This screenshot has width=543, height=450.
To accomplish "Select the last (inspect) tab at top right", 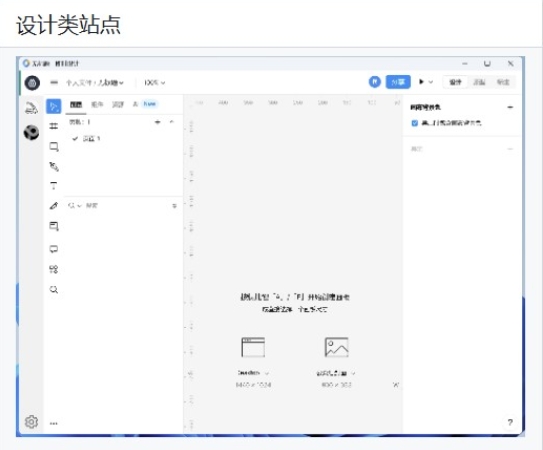I will coord(503,82).
